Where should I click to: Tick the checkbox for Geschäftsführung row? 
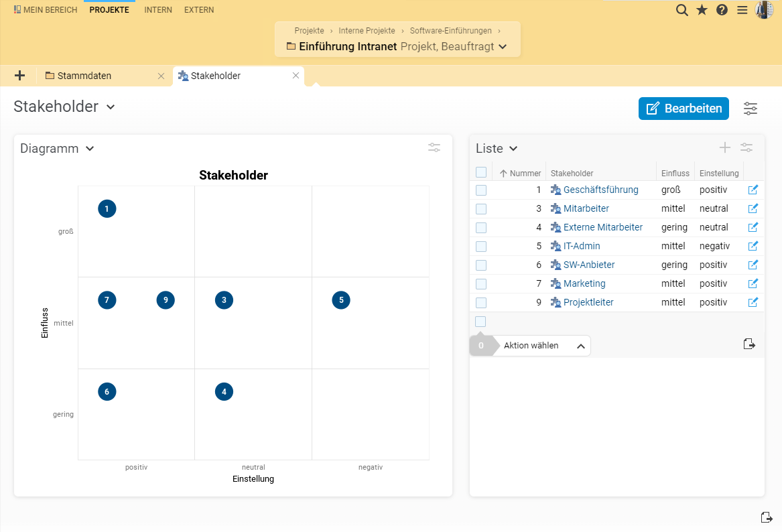[481, 190]
